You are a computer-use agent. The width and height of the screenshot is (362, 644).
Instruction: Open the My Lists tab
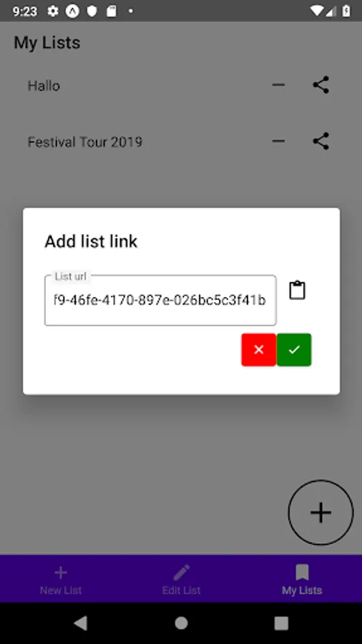[302, 580]
